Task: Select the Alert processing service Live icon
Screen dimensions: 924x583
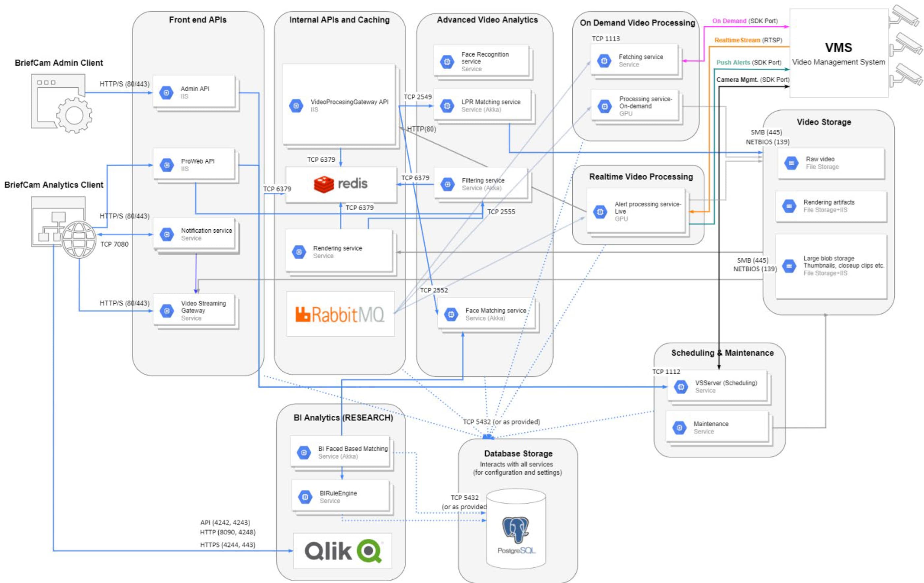Action: pyautogui.click(x=600, y=211)
